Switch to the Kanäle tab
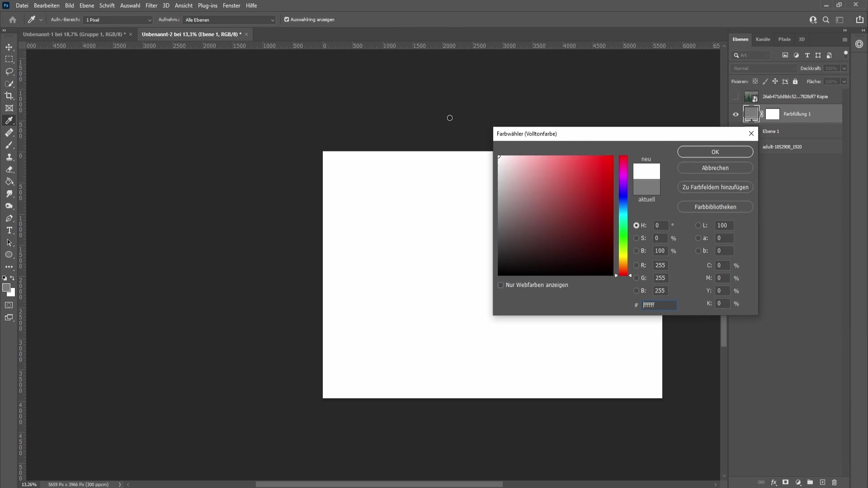The image size is (868, 488). pyautogui.click(x=763, y=39)
